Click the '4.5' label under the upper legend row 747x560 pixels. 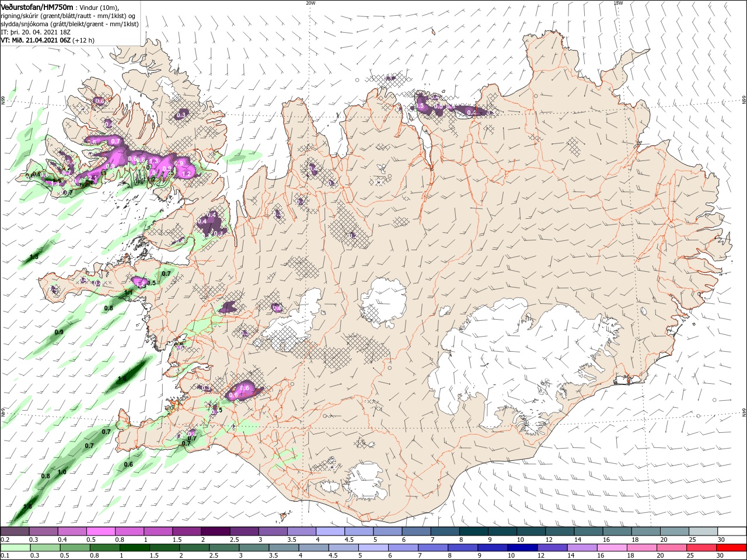point(348,540)
